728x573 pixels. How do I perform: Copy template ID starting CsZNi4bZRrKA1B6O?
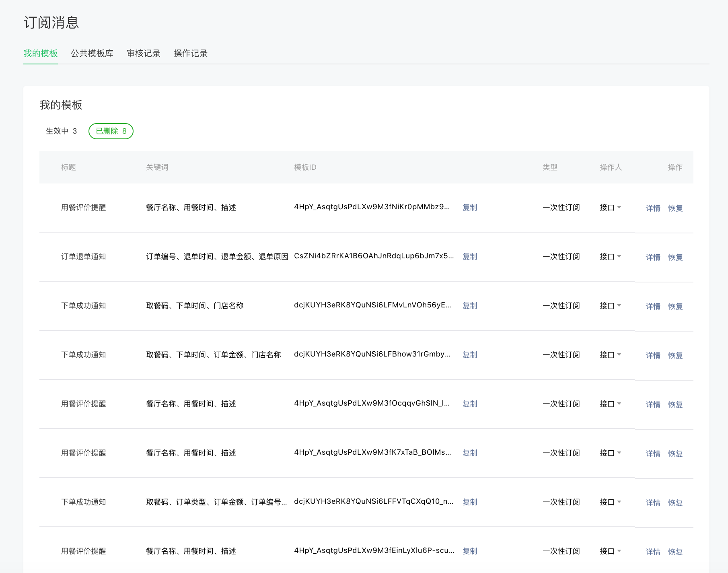click(470, 257)
